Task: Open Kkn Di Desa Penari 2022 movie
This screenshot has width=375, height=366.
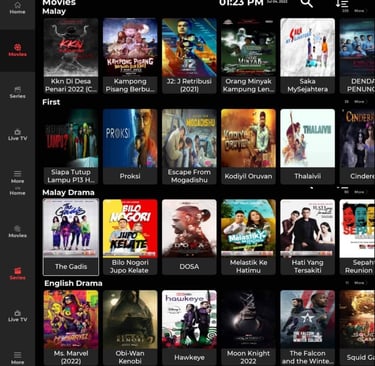Action: click(x=71, y=56)
